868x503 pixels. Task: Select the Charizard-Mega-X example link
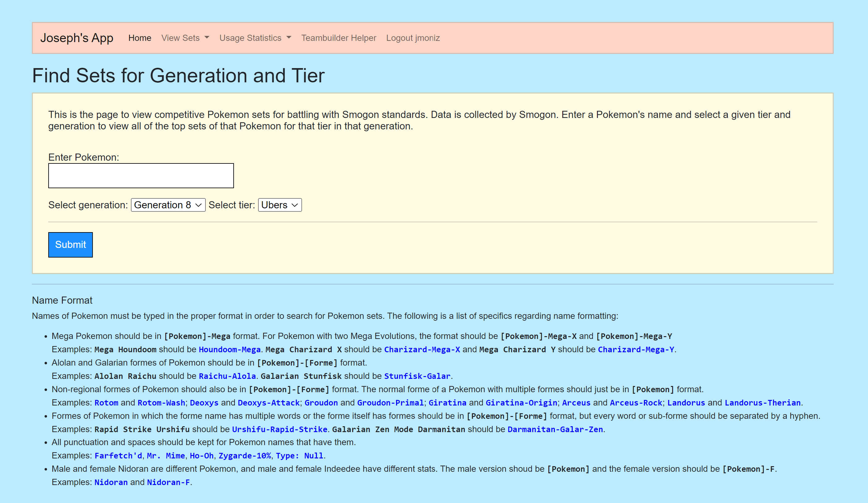coord(422,349)
